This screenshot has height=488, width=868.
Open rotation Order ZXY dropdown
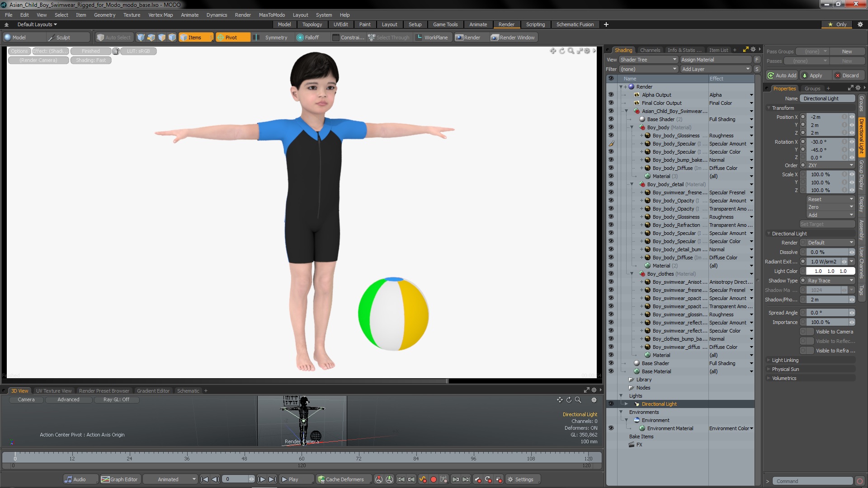pos(830,165)
